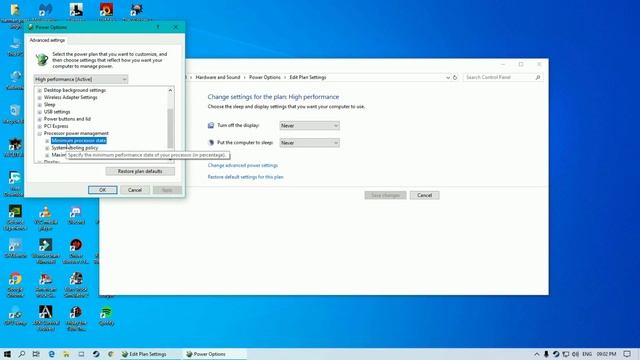Expand the USB settings node
Screen dimensions: 640x360
click(40, 112)
